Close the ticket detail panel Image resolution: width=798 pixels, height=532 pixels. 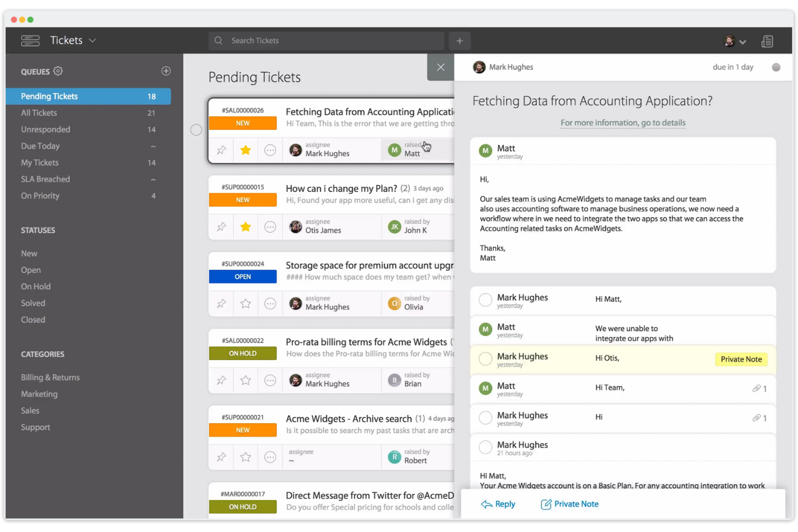[x=441, y=67]
